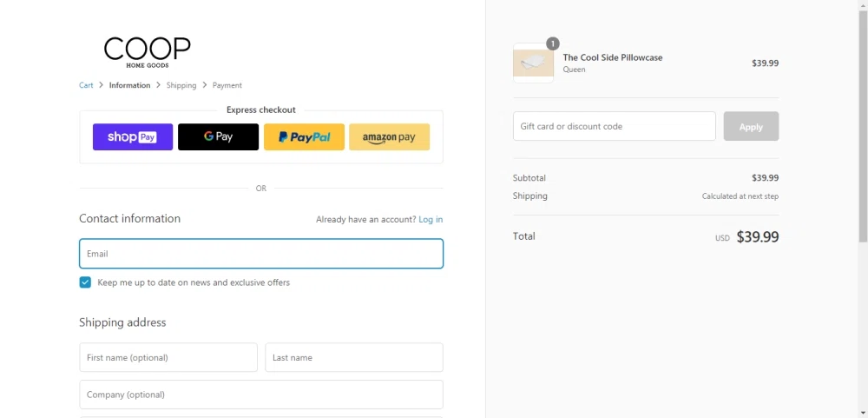Check out using PayPal
The height and width of the screenshot is (418, 868).
(304, 137)
